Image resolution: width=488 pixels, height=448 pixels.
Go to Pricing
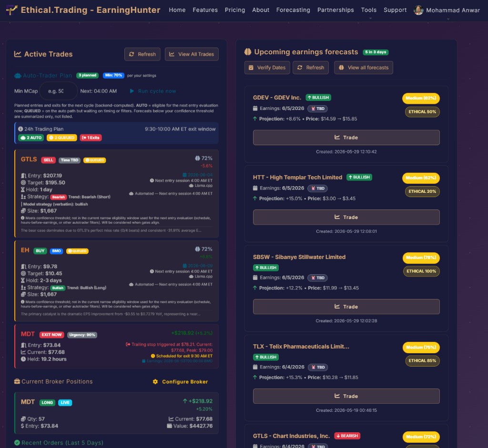[235, 10]
